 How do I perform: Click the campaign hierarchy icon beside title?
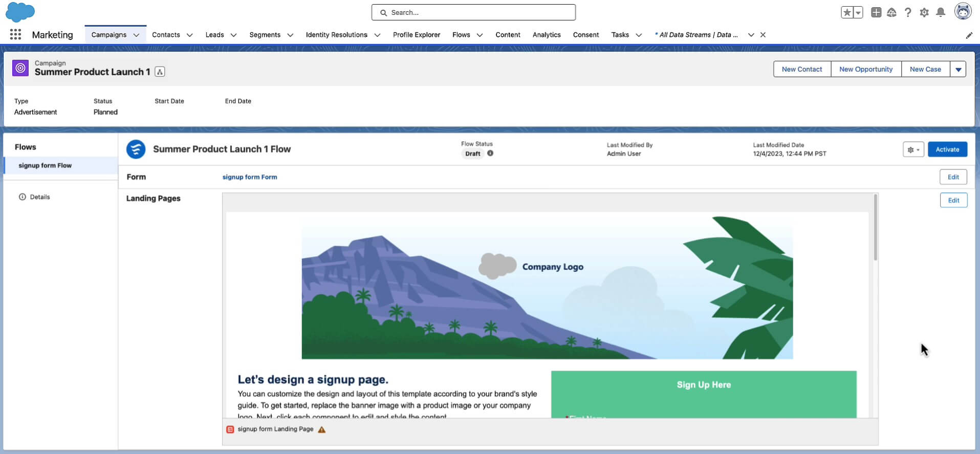click(x=160, y=72)
